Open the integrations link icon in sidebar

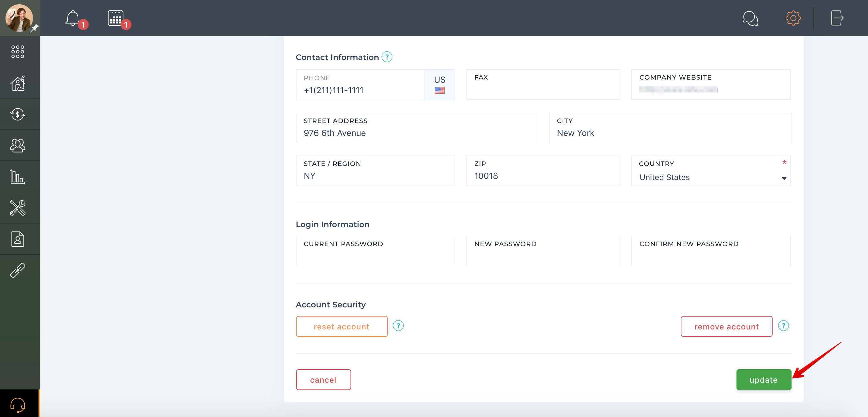(17, 270)
